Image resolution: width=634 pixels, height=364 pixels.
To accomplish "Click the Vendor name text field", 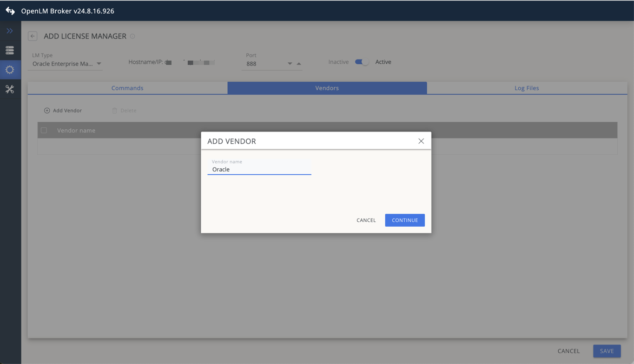I will (x=259, y=169).
